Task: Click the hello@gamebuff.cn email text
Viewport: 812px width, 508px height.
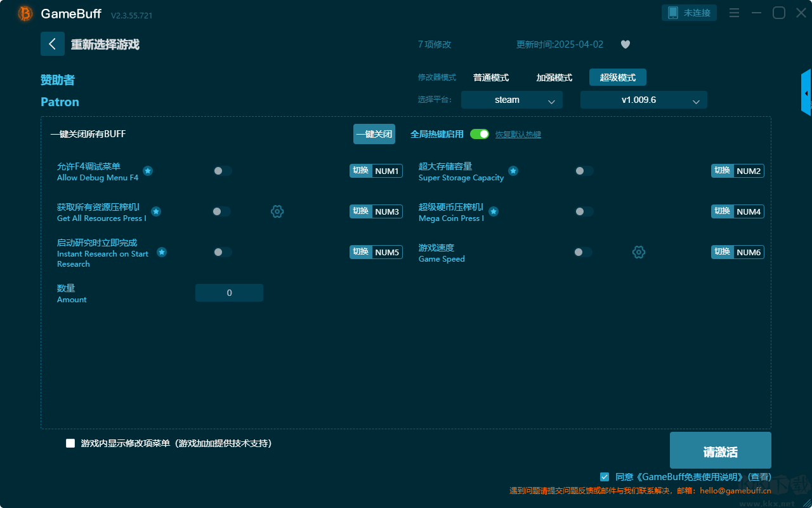Action: 735,490
